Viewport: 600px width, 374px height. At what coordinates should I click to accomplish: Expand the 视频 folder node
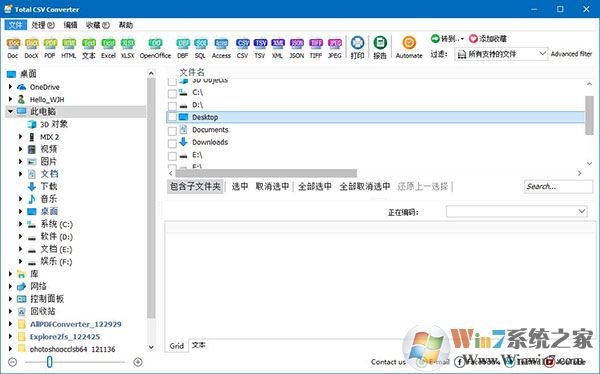point(21,149)
